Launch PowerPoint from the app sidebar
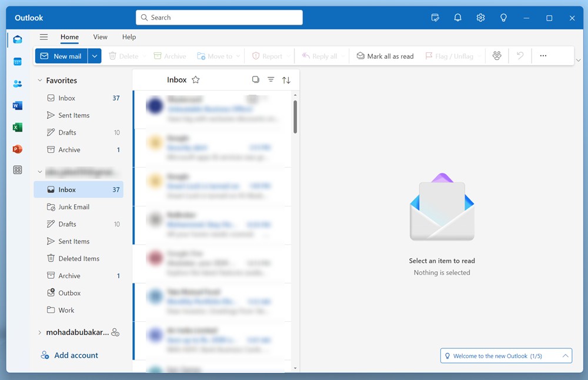Viewport: 588px width, 380px height. (18, 149)
